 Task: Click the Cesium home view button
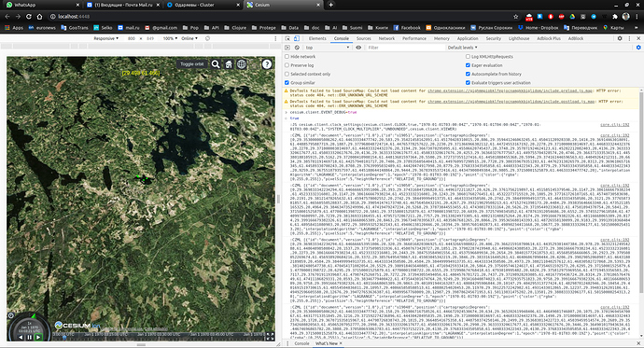[229, 64]
